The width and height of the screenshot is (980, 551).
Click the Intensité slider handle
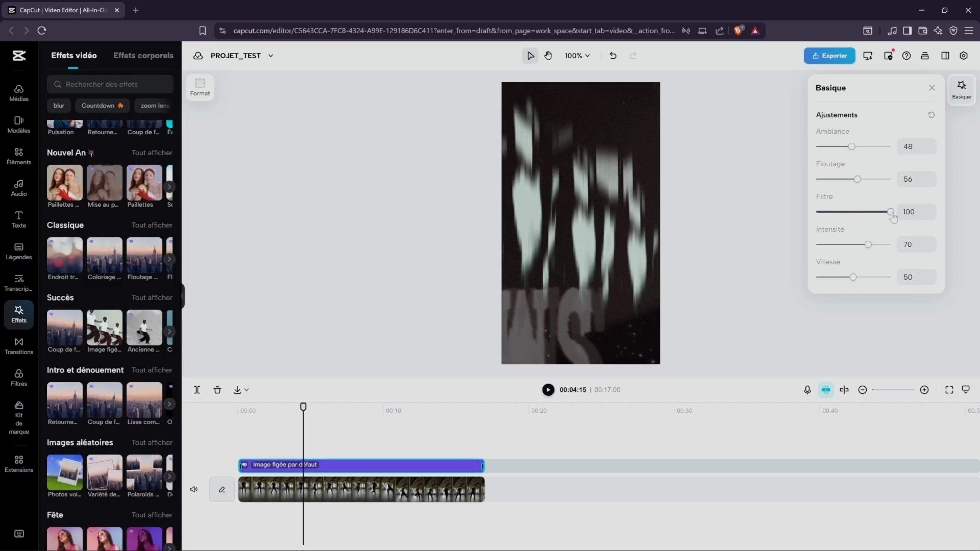pyautogui.click(x=868, y=245)
